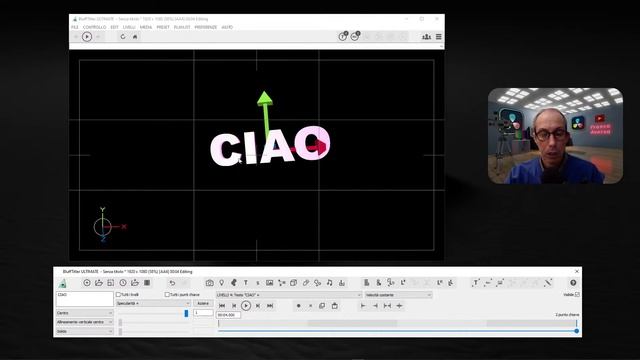The width and height of the screenshot is (640, 360).
Task: Open the Specularità property dropdown
Action: click(x=153, y=303)
